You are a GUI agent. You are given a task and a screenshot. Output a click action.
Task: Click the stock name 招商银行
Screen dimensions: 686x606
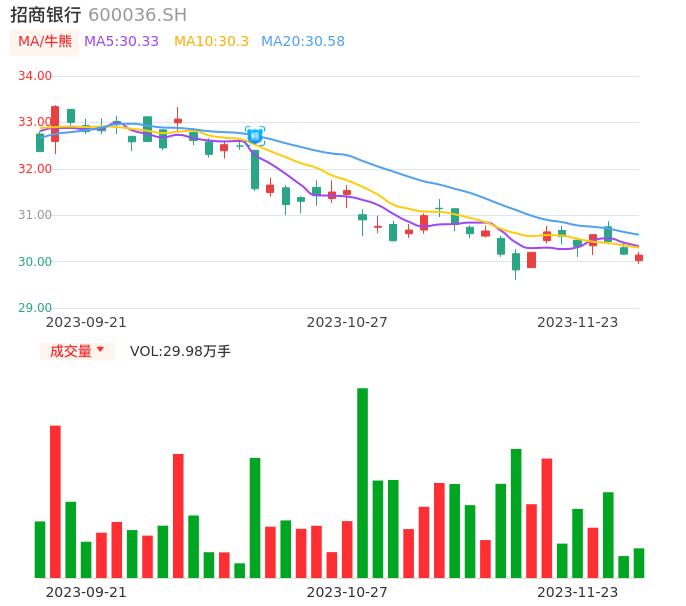point(46,15)
